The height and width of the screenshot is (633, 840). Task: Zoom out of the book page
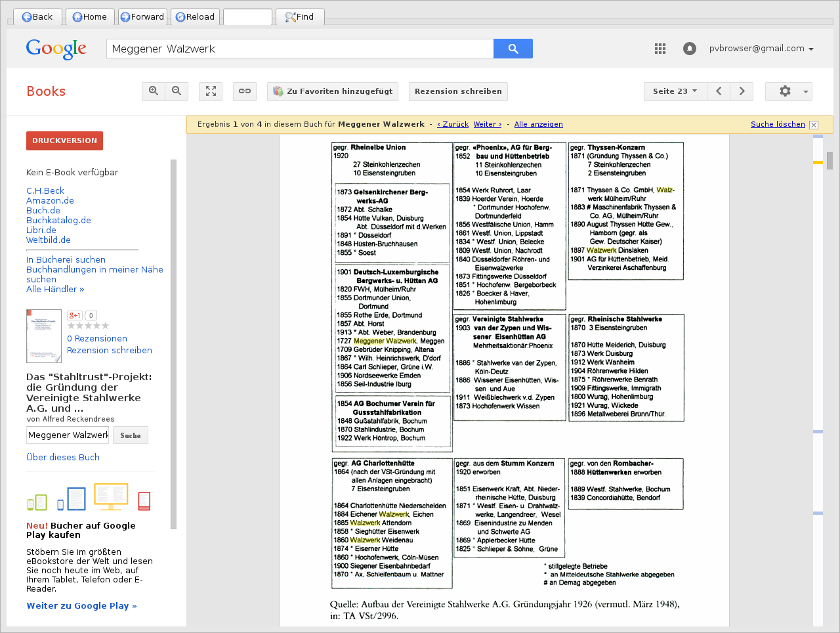click(x=177, y=91)
